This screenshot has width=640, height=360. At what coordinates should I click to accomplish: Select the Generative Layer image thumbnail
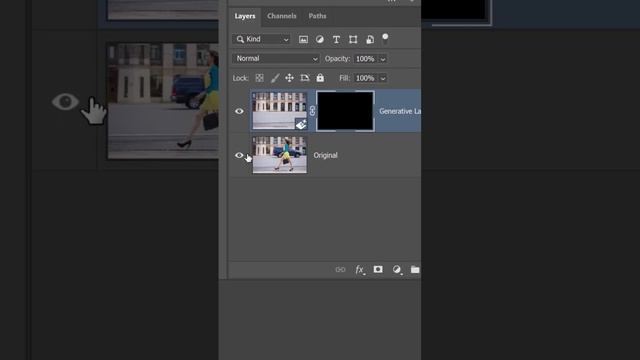280,111
